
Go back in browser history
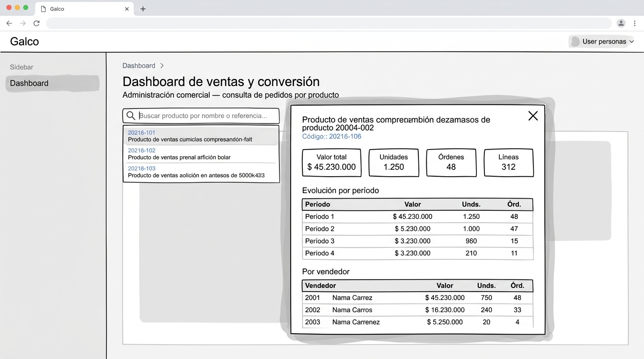9,23
